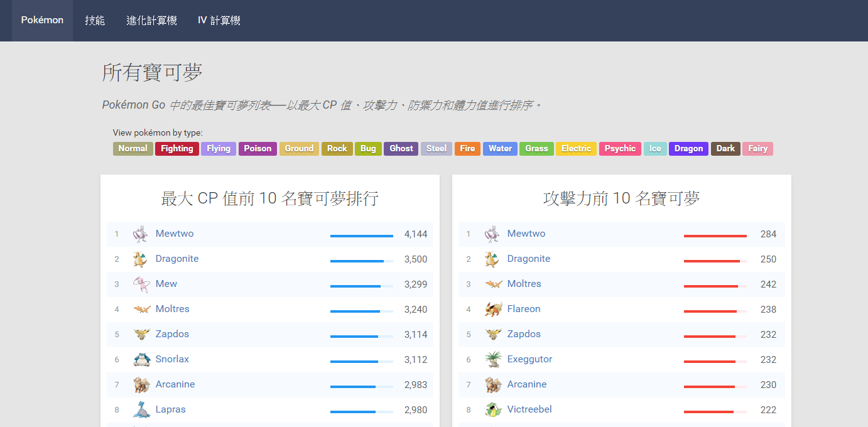This screenshot has width=868, height=427.
Task: Go to the IV 計算機 page
Action: point(219,21)
